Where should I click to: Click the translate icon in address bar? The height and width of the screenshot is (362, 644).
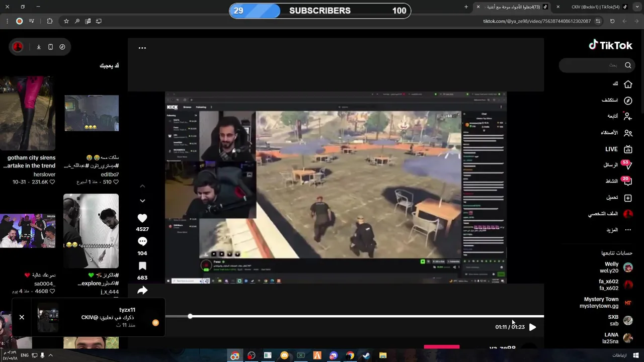88,21
